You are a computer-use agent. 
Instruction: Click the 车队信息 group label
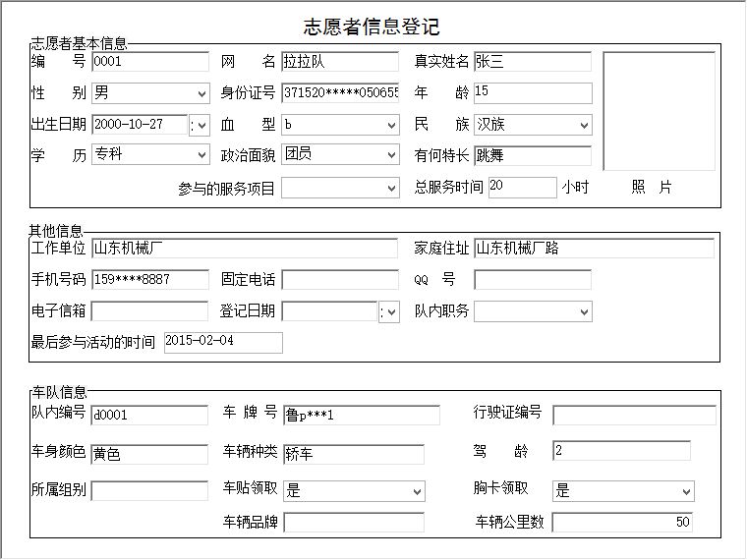coord(60,392)
